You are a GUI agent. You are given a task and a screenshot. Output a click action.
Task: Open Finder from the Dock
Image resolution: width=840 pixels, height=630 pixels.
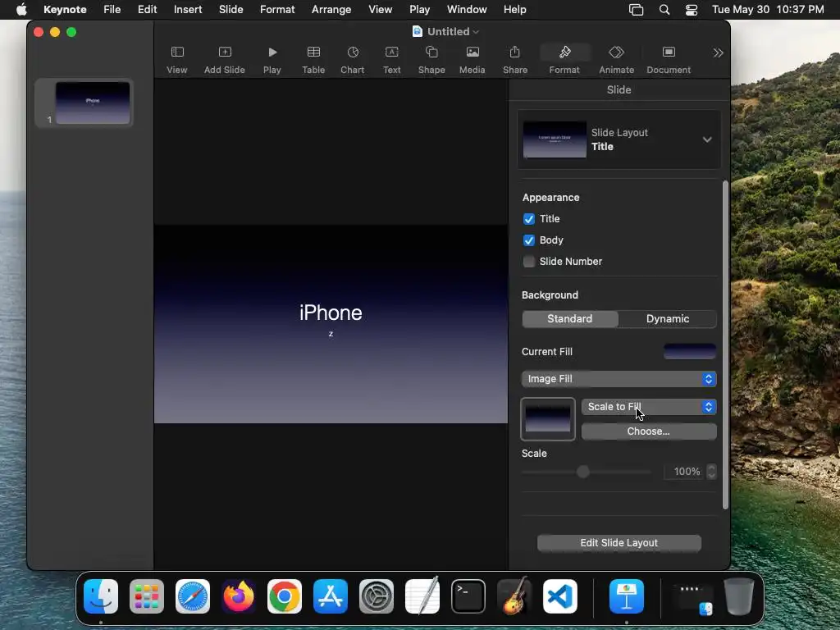point(101,596)
